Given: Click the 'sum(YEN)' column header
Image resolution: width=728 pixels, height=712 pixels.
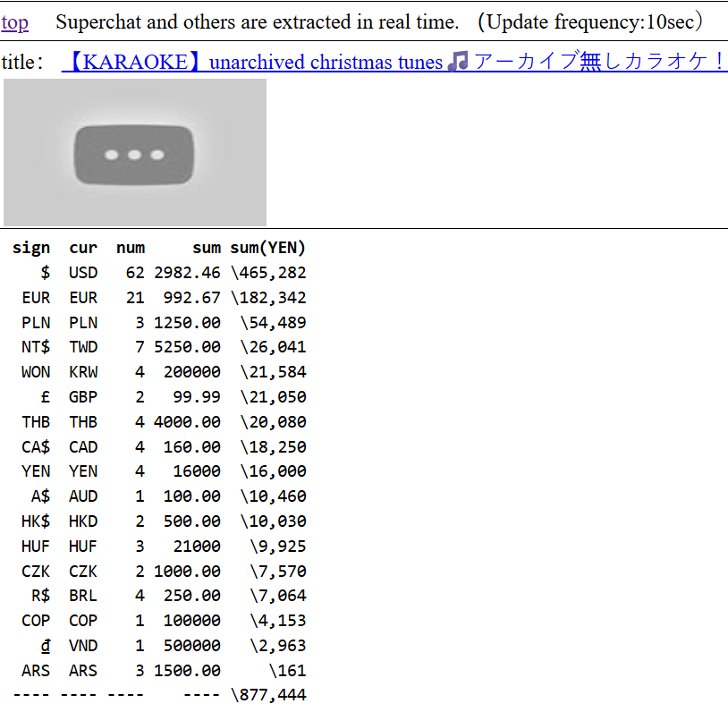Looking at the screenshot, I should pos(268,248).
